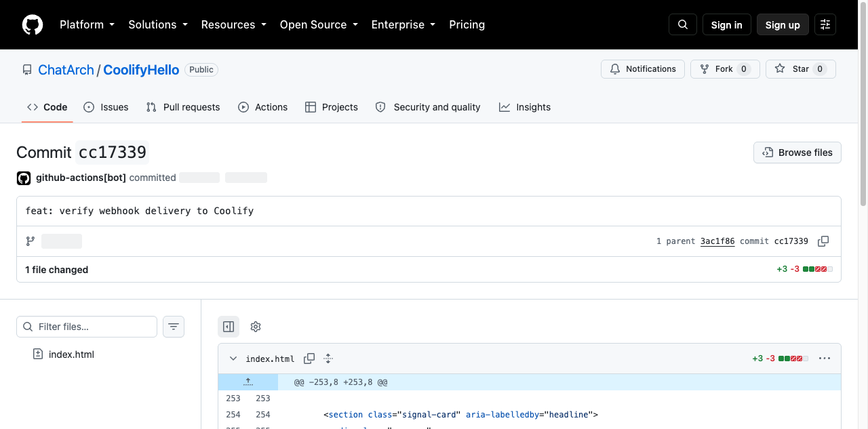Open the github-actions[bot] author link
Screen dimensions: 868x429
[x=81, y=178]
